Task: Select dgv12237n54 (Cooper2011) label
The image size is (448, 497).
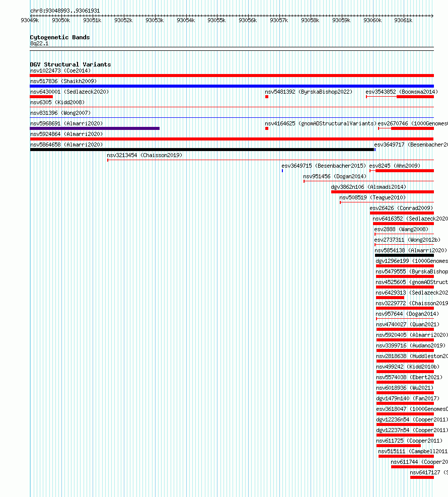Action: click(412, 430)
